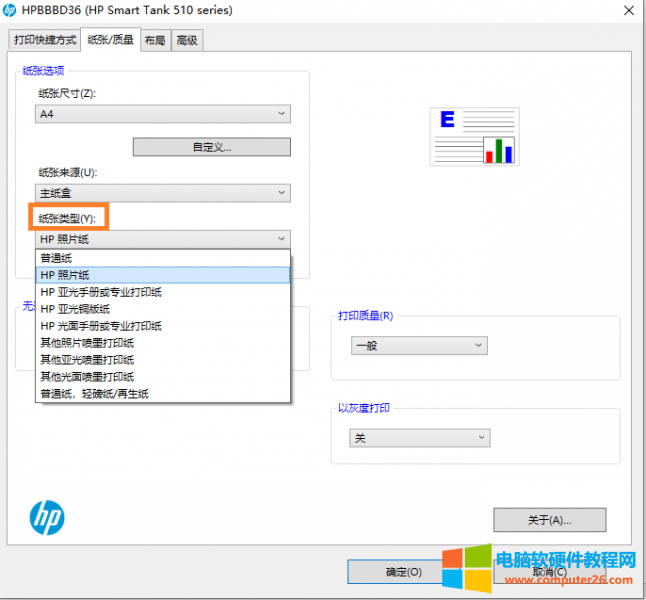Open the 以灰度打印 dropdown set to 关

pyautogui.click(x=481, y=438)
